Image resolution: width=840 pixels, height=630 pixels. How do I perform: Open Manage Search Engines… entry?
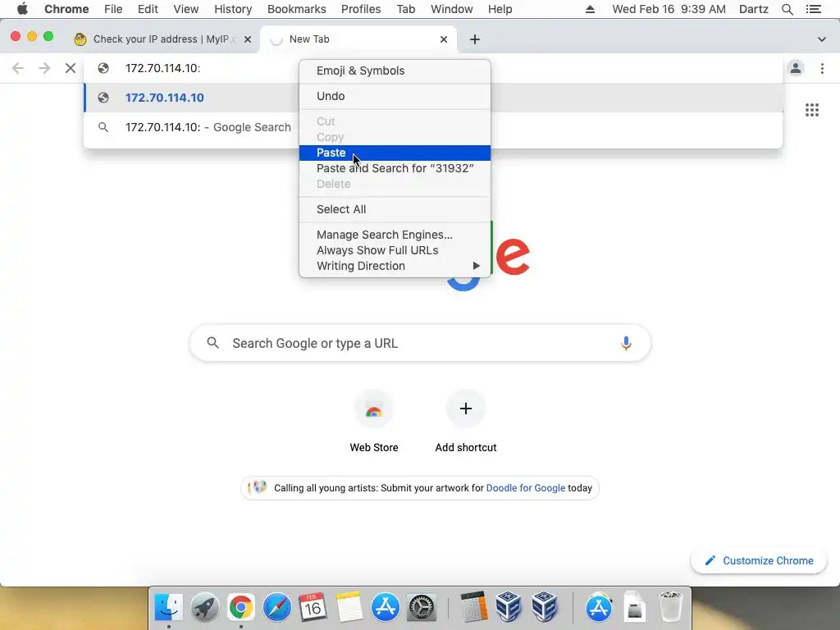point(395,235)
